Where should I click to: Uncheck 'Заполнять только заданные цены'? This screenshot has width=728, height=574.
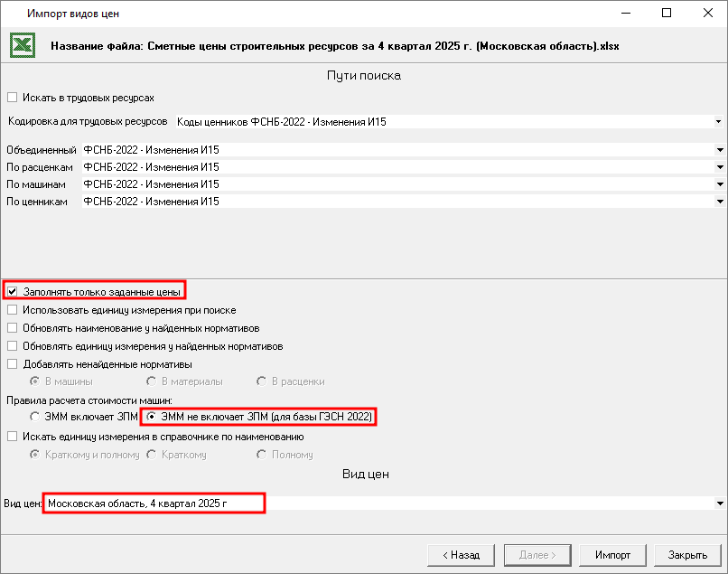pyautogui.click(x=13, y=292)
